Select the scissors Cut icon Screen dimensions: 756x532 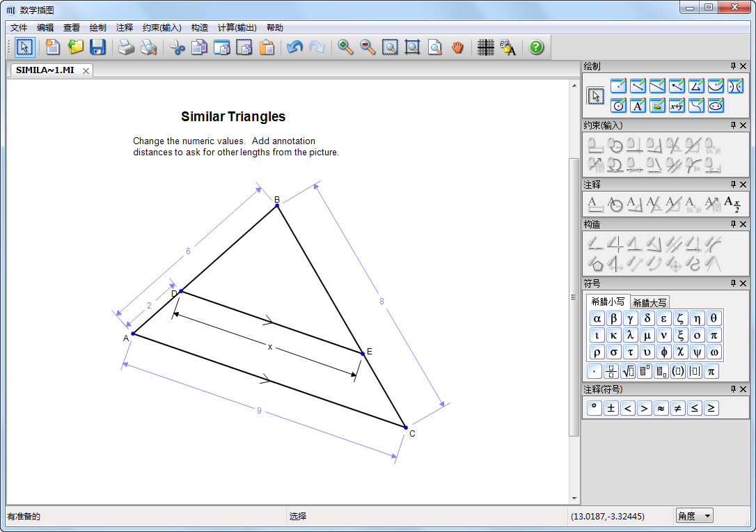[x=177, y=47]
